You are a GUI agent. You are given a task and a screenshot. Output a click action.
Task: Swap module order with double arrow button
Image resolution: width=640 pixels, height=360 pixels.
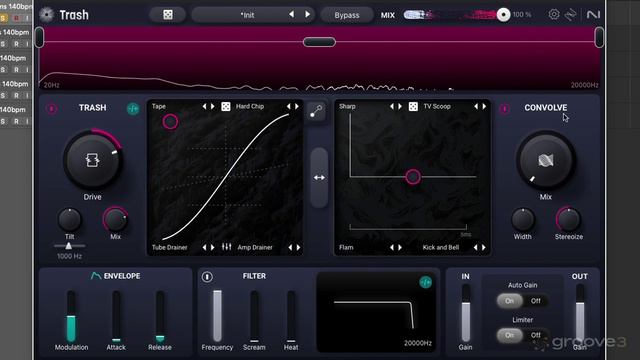(x=319, y=178)
